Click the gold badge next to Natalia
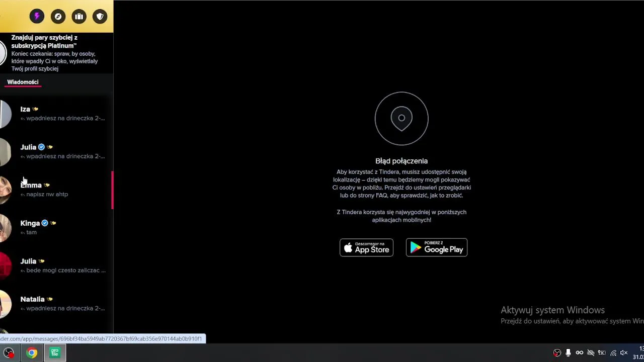644x362 pixels. click(49, 299)
